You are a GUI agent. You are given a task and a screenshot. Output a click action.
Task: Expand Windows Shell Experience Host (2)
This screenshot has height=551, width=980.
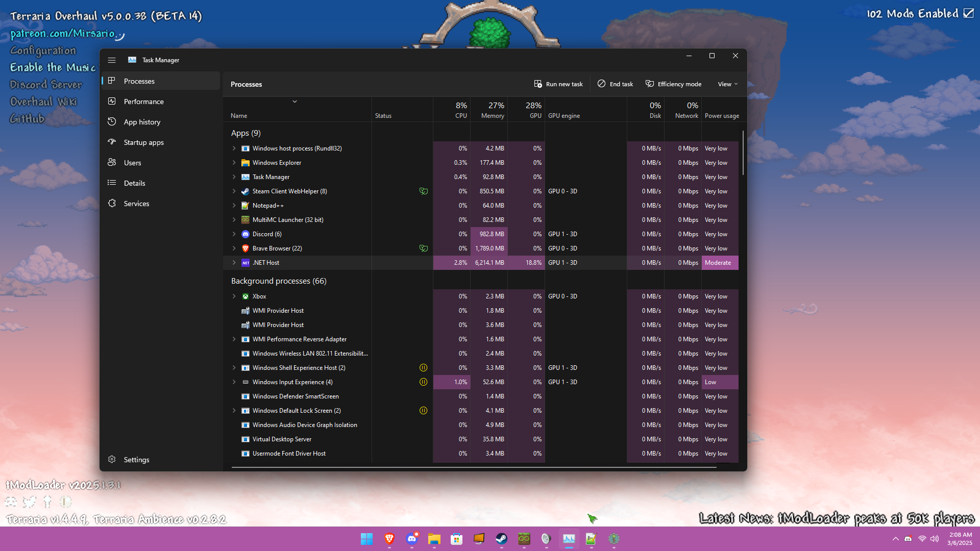(x=234, y=368)
